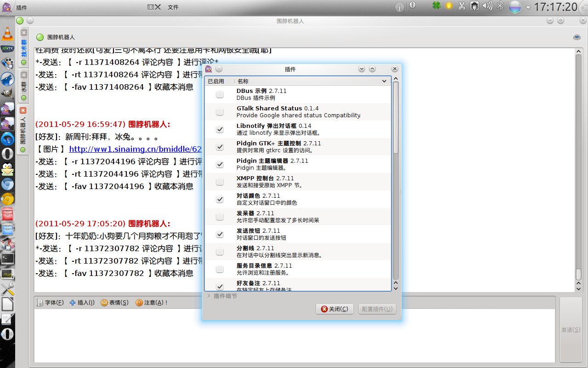Click sort arrow on 名称 column header
This screenshot has width=588, height=368.
[x=384, y=81]
